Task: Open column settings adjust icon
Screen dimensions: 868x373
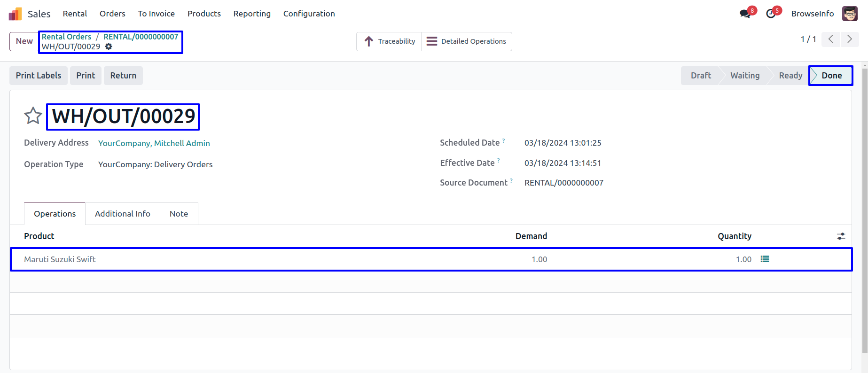Action: click(x=841, y=236)
